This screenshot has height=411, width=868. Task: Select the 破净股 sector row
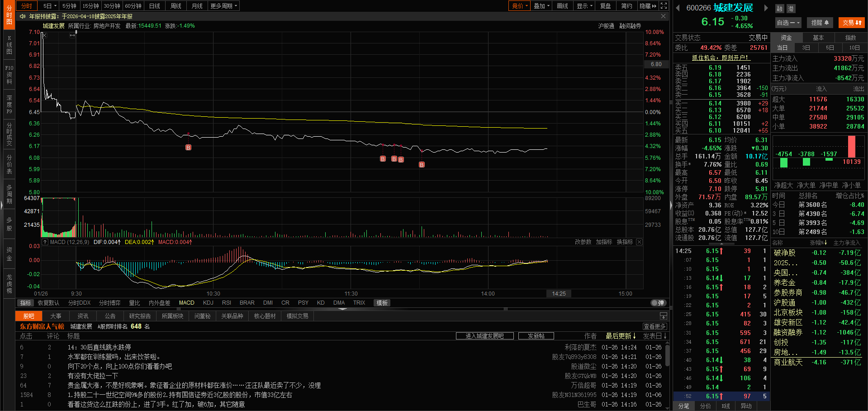817,253
